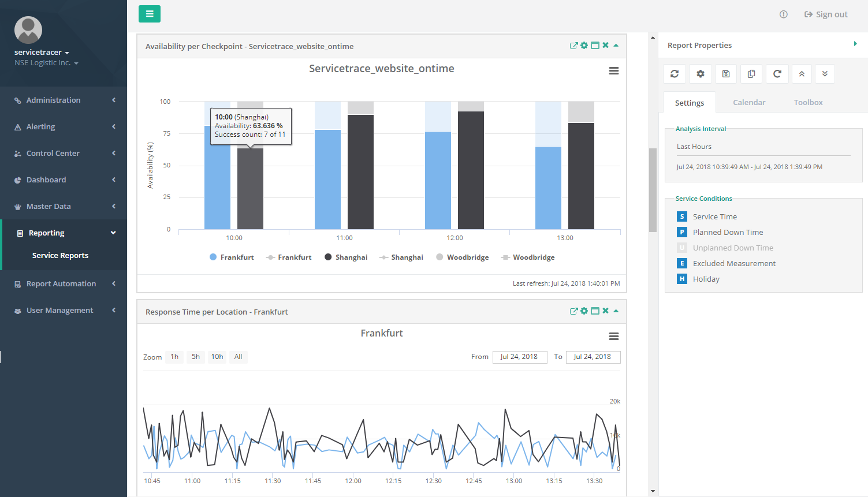This screenshot has width=868, height=497.
Task: Set chart zoom to 5h
Action: (x=196, y=357)
